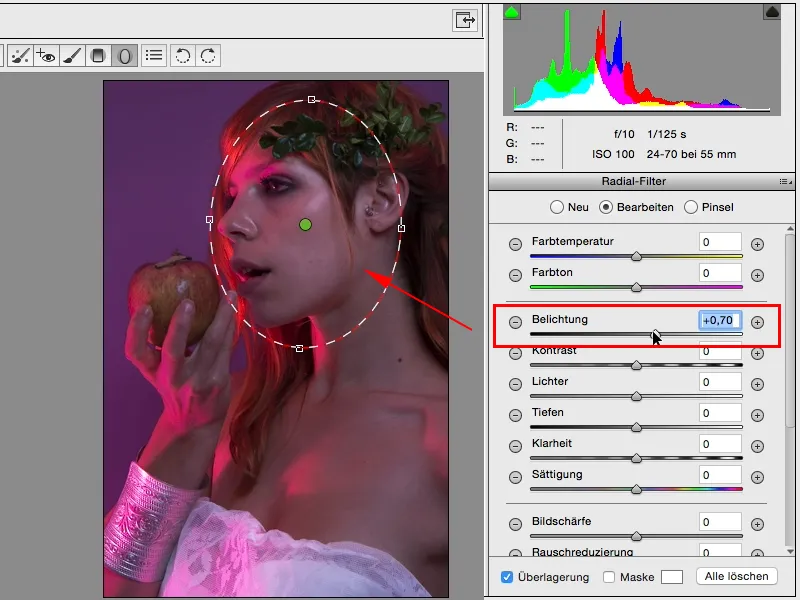Decrease Klarheit with minus button

pos(515,446)
